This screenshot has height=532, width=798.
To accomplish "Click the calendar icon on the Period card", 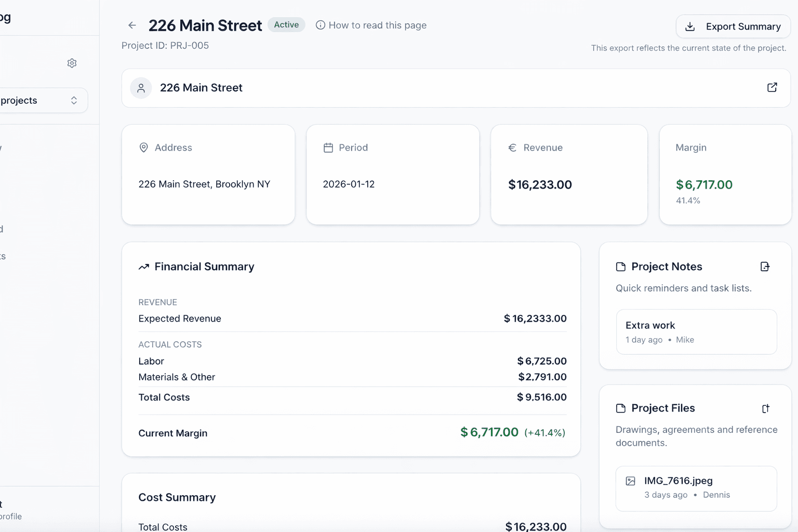I will [328, 147].
